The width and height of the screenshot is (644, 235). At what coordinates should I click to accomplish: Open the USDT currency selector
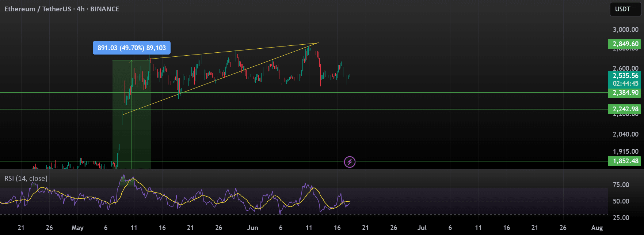pos(625,9)
